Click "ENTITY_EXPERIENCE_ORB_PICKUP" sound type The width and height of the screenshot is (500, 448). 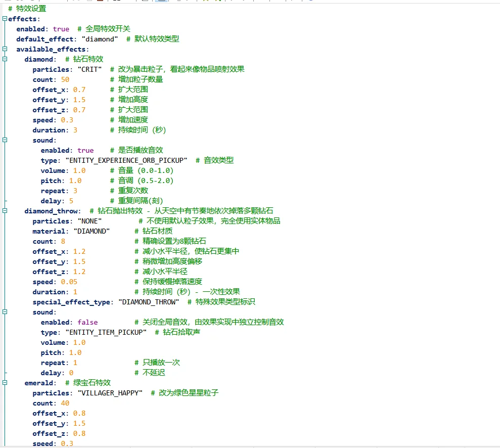[x=126, y=160]
